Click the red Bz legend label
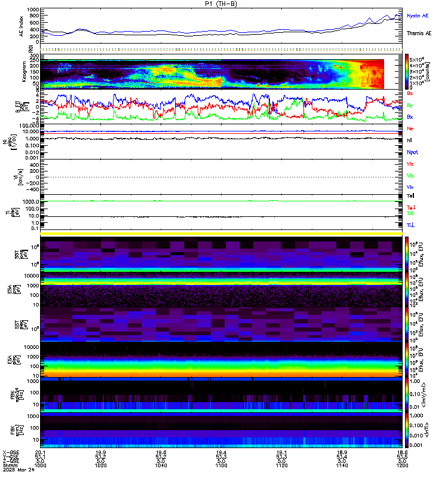 410,93
